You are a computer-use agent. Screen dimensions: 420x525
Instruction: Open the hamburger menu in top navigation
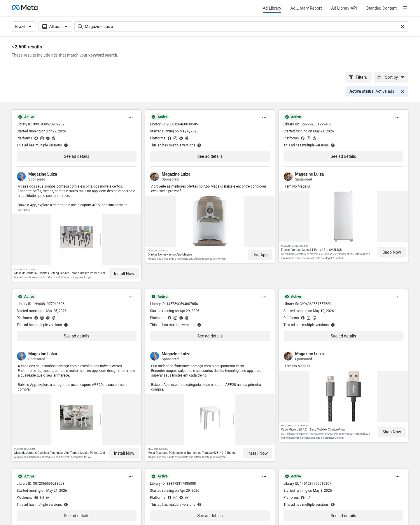point(405,8)
